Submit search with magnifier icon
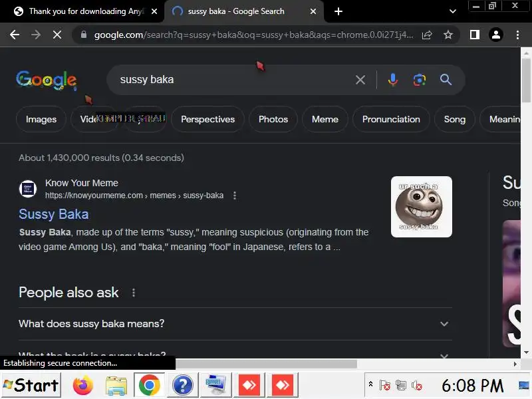This screenshot has height=399, width=532. 446,80
